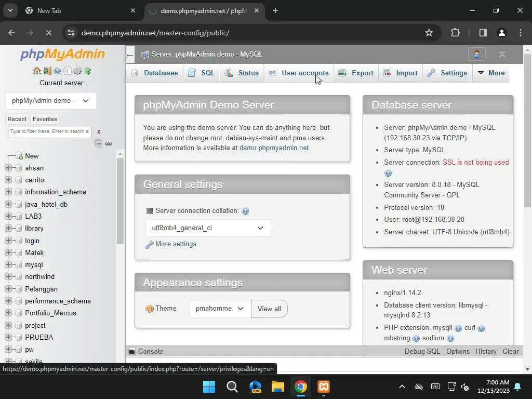Open help icon next to sodium extension
The height and width of the screenshot is (399, 532).
pos(450,338)
